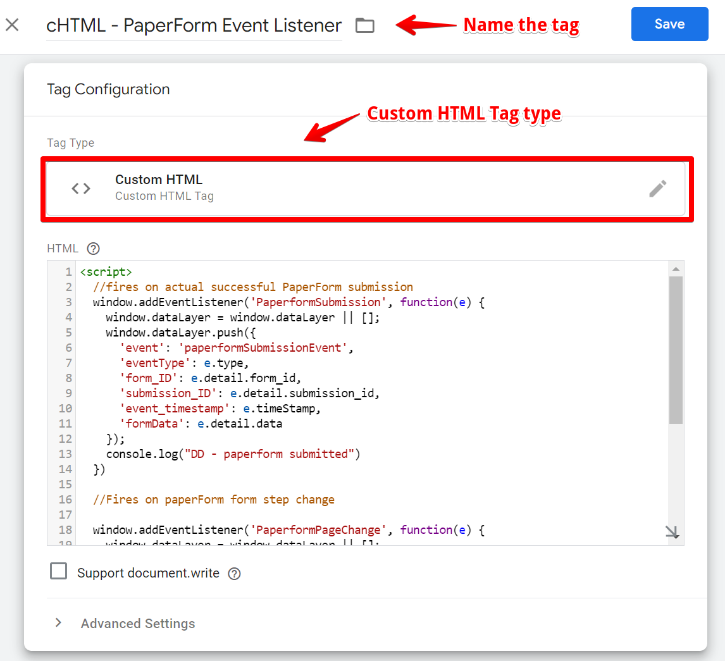Viewport: 725px width, 661px height.
Task: Click line number 7 in the editor gutter
Action: [x=68, y=363]
